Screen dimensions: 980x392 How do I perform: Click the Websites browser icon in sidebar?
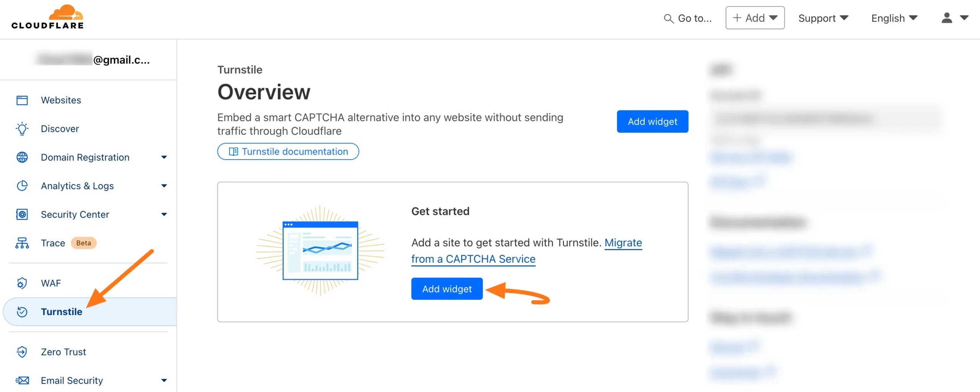click(x=22, y=100)
